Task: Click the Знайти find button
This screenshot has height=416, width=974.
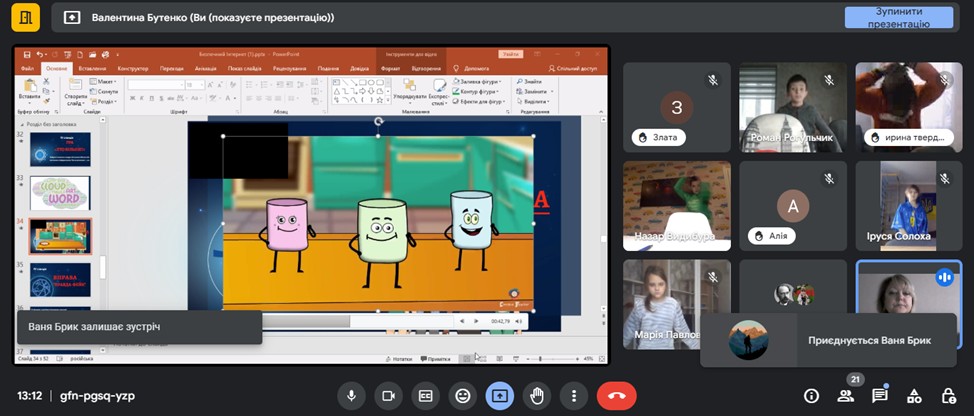Action: pyautogui.click(x=529, y=81)
